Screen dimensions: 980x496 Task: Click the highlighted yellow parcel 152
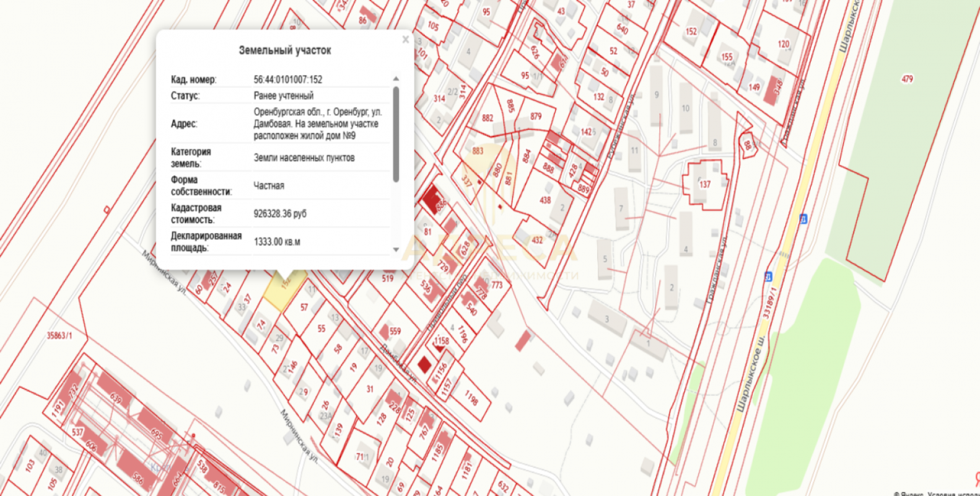[x=284, y=289]
